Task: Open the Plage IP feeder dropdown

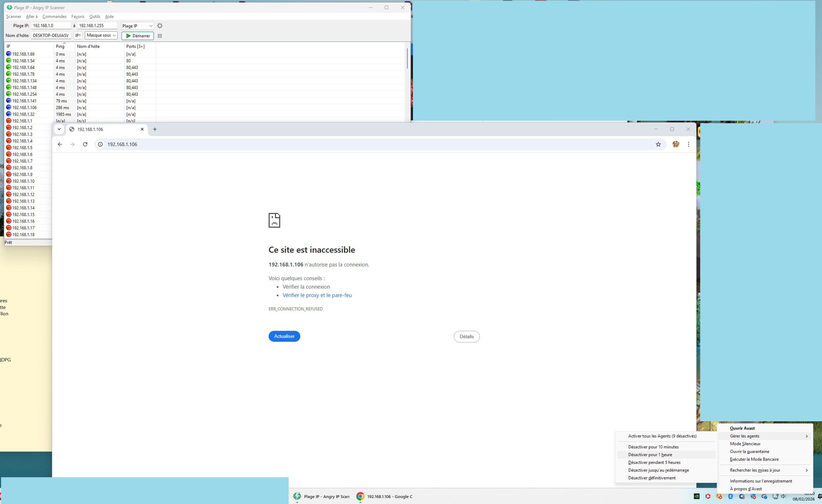Action: [137, 26]
